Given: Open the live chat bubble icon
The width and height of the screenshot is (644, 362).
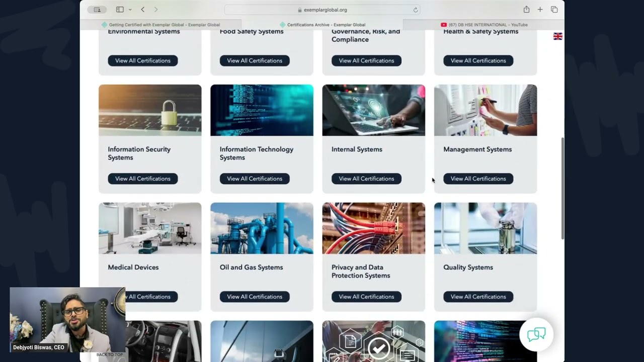Looking at the screenshot, I should [x=536, y=334].
